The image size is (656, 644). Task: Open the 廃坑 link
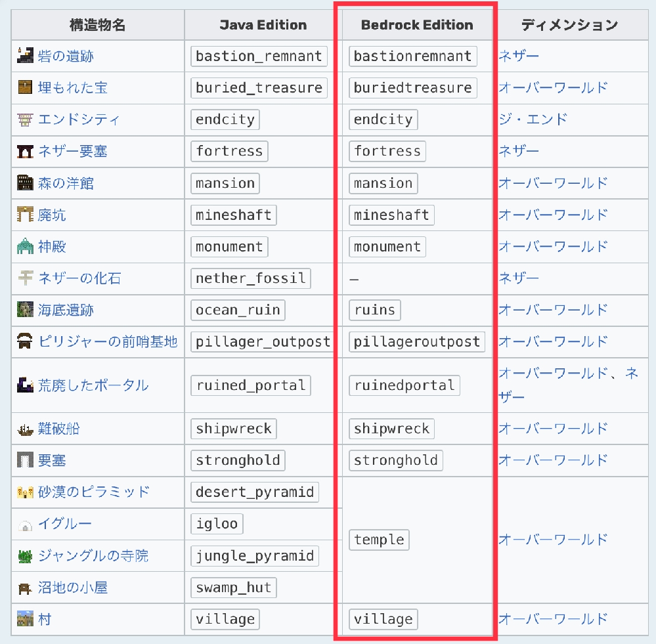tap(52, 215)
